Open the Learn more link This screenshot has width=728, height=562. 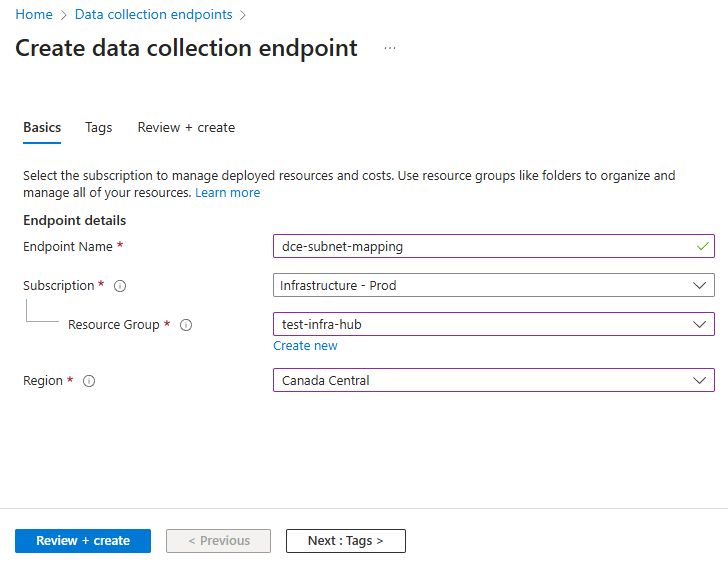click(227, 192)
